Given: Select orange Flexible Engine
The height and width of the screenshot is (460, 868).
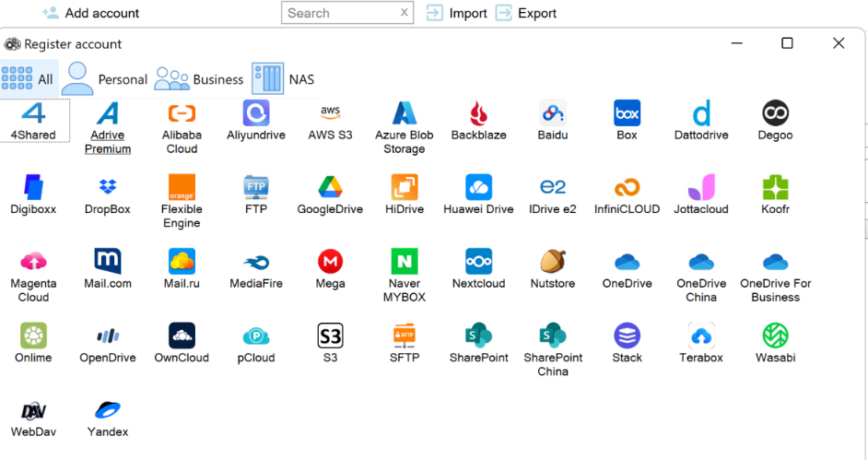Looking at the screenshot, I should coord(182,202).
